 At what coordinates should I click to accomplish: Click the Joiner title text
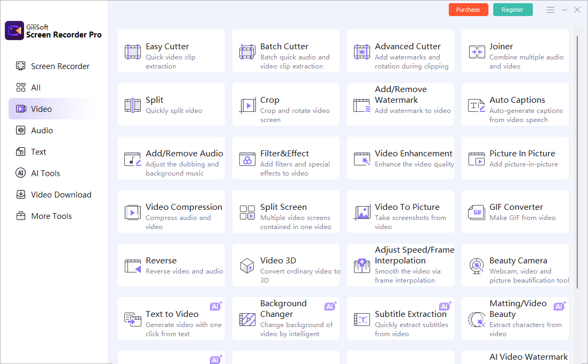pos(501,47)
